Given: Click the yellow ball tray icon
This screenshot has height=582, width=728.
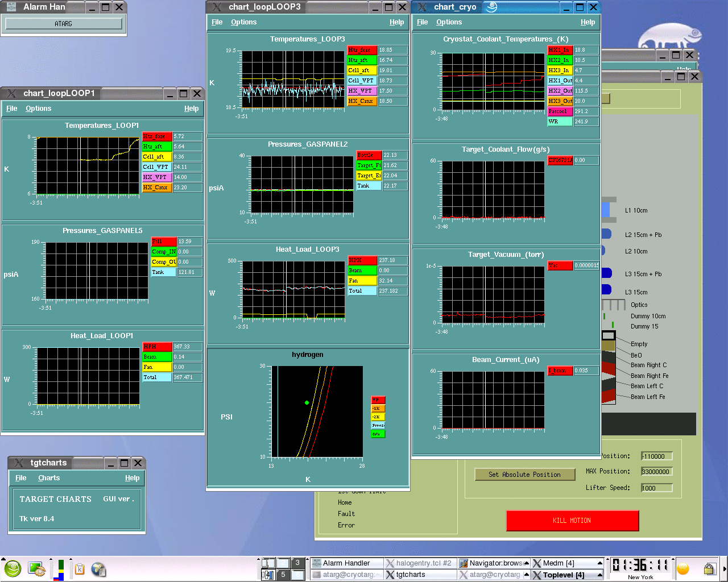Looking at the screenshot, I should (x=683, y=569).
